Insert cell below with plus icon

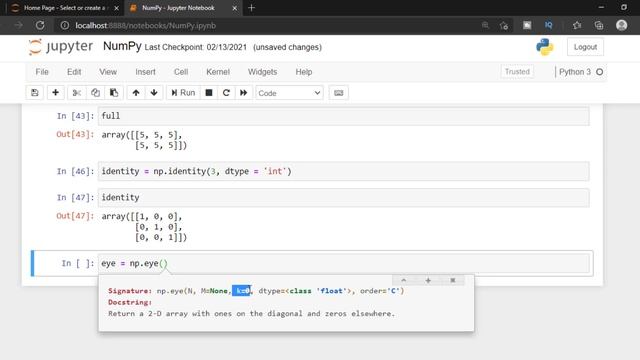point(56,93)
